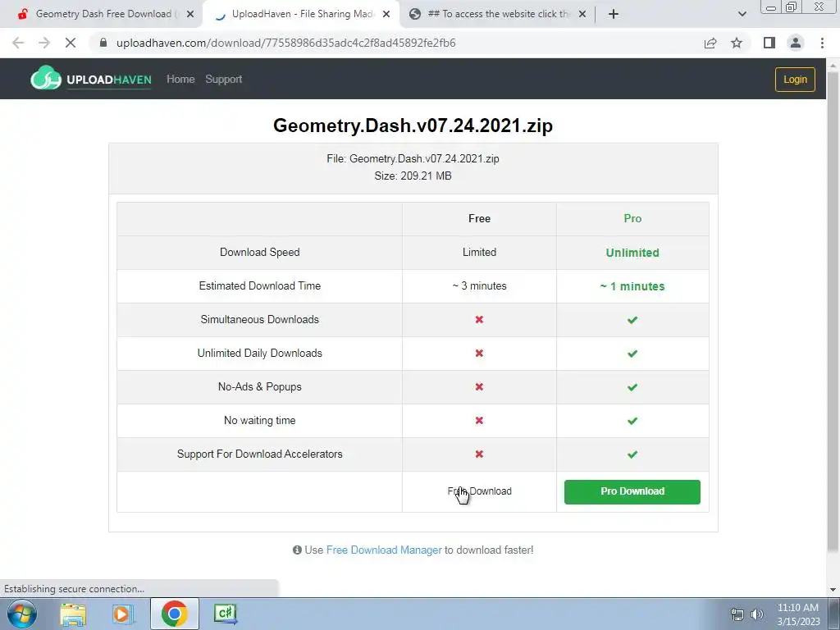
Task: Click the 'Download Speed' row label
Action: coord(260,253)
